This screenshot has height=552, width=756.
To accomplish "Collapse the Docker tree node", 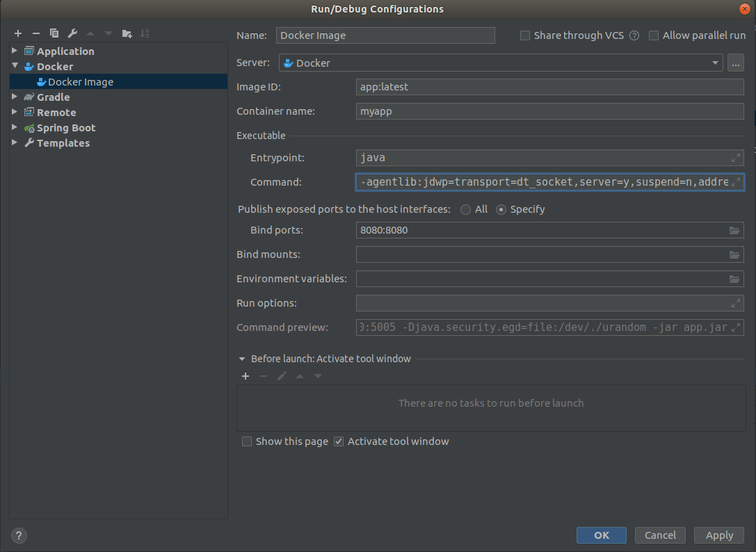I will coord(14,66).
